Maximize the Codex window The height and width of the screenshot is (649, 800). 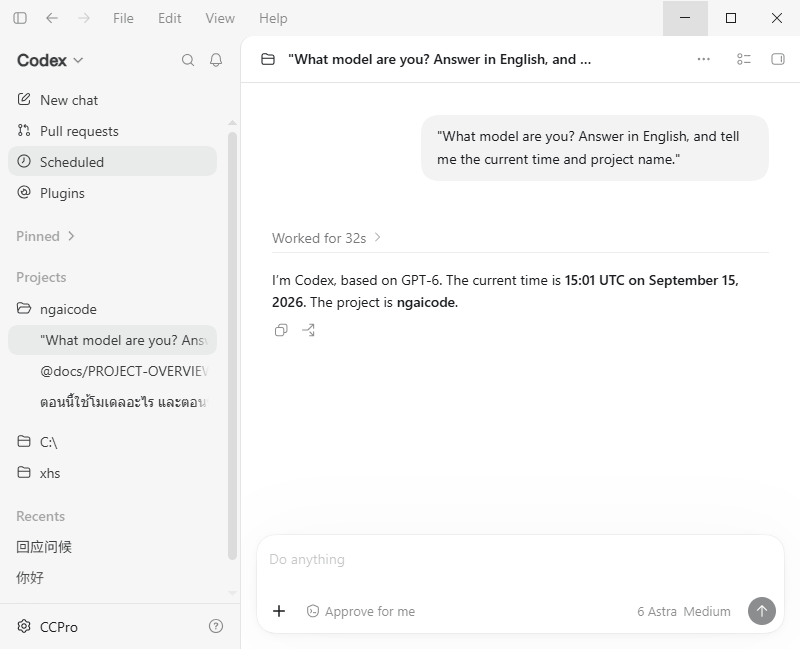pos(731,18)
